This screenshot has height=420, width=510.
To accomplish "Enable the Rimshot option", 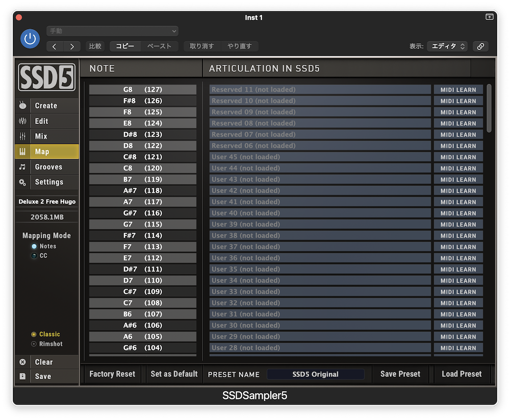I will pos(34,344).
